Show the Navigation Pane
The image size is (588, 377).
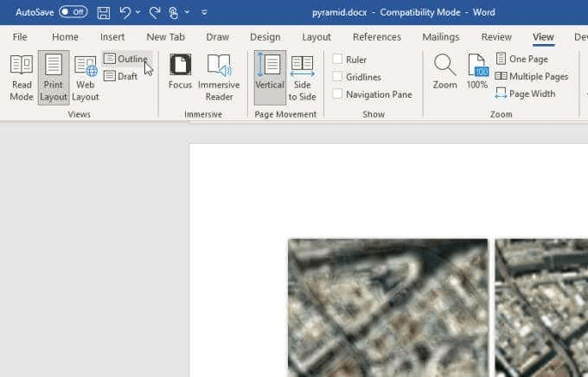click(338, 94)
